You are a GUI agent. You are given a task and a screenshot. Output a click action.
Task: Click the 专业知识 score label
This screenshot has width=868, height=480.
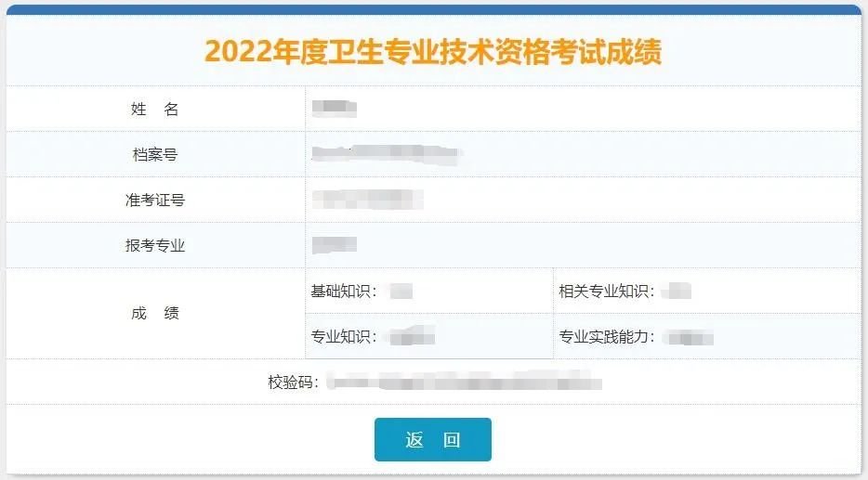point(344,336)
